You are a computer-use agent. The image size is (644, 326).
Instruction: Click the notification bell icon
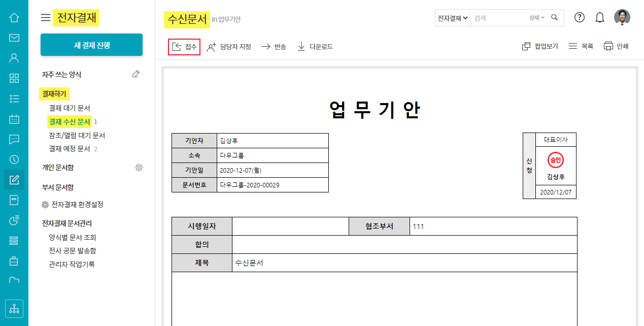click(x=600, y=18)
